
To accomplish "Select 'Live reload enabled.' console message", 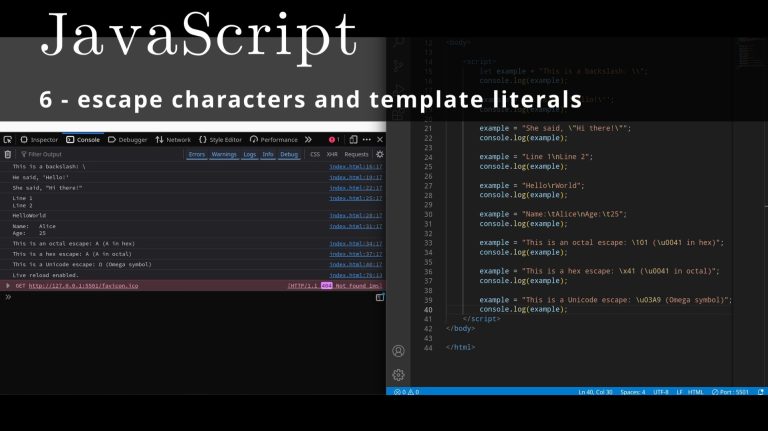I will pos(46,275).
